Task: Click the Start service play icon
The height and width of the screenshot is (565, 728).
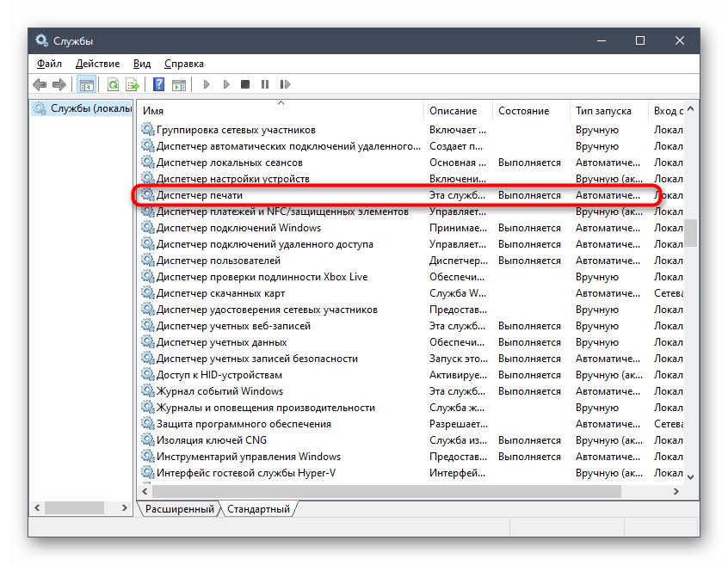Action: (x=207, y=84)
